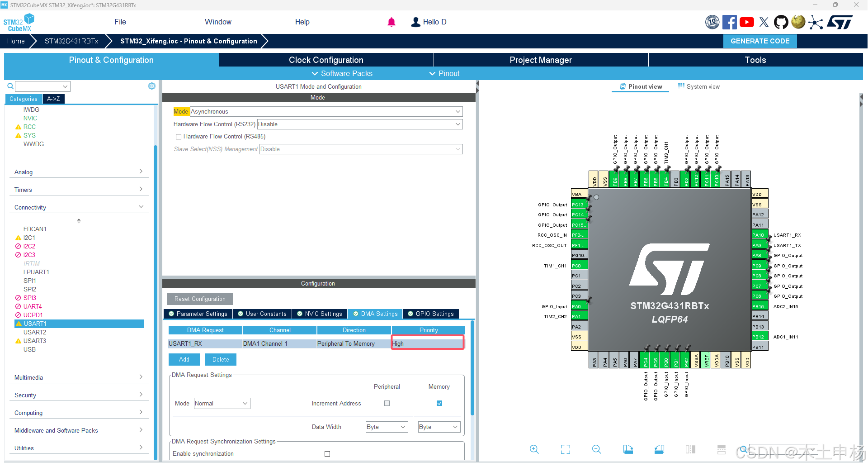This screenshot has width=868, height=467.
Task: Collapse the Connectivity category
Action: click(79, 207)
